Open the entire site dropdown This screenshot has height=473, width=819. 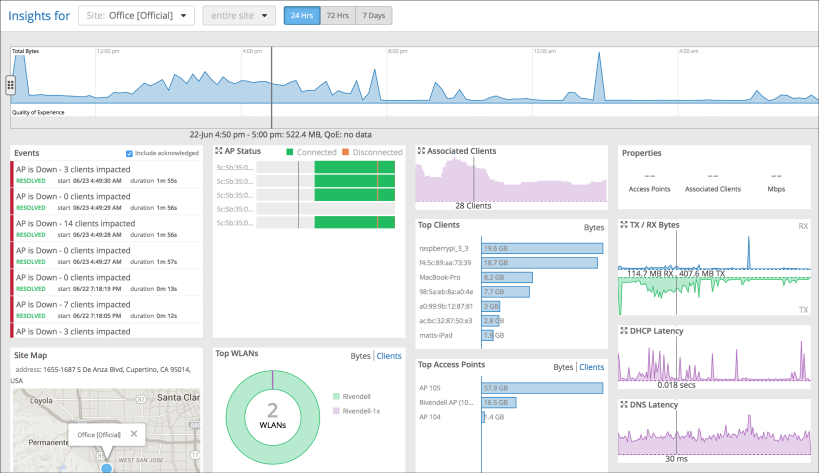pyautogui.click(x=239, y=16)
